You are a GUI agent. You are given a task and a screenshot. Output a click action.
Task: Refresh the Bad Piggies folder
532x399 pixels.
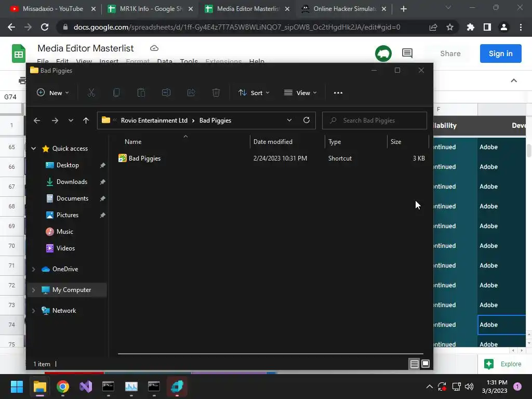point(307,120)
